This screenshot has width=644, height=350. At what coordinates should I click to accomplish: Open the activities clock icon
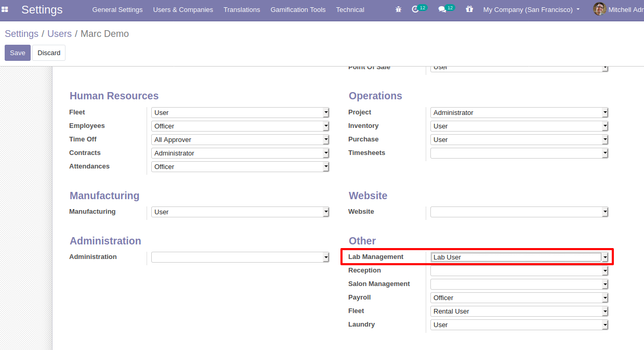point(415,9)
